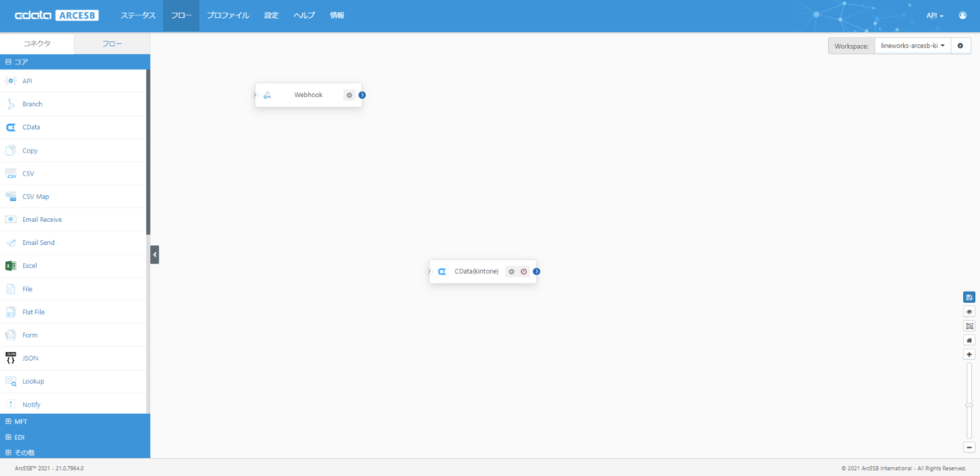Open workspace settings gear
Screen dimensions: 980x476
(x=960, y=46)
